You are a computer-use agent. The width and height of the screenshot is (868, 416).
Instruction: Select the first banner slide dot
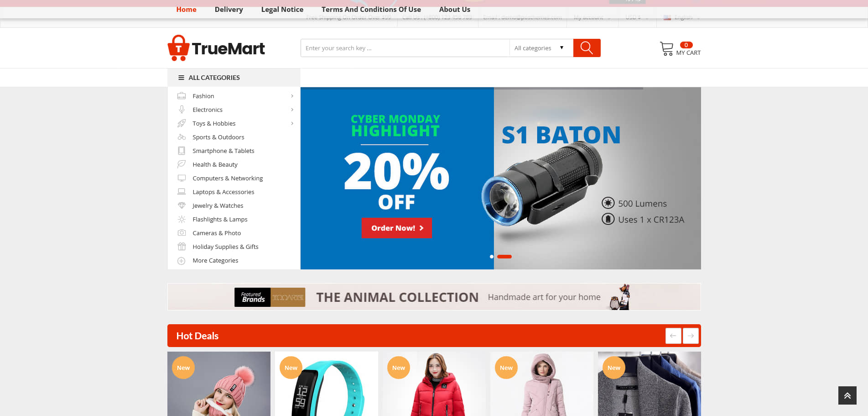point(491,257)
